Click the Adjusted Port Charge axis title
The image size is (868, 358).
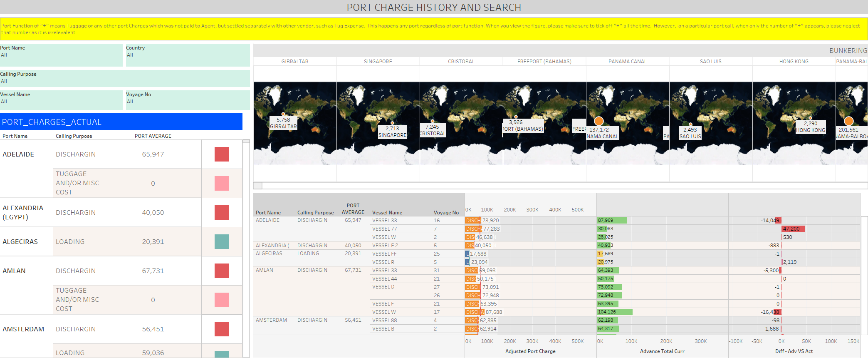pyautogui.click(x=530, y=351)
